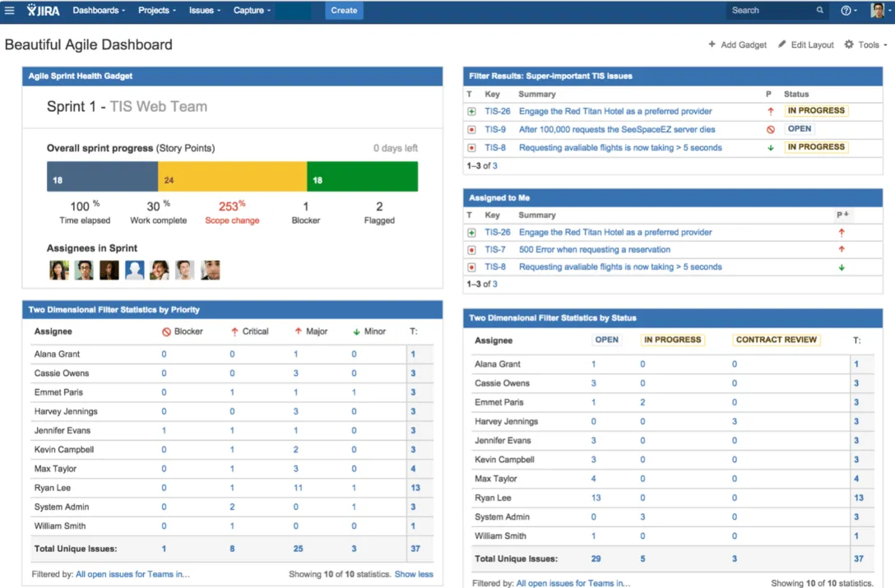
Task: Click Total Unique Issues Major count 25
Action: pos(298,549)
